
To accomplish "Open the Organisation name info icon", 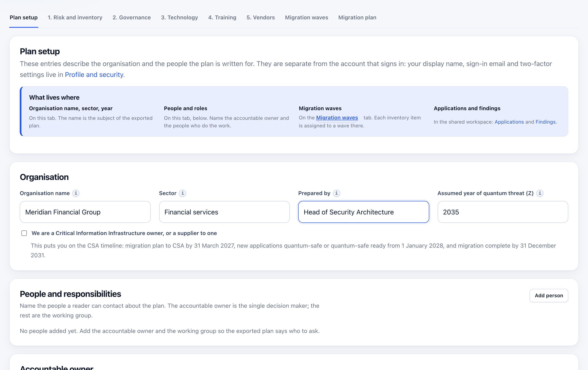I will 76,193.
